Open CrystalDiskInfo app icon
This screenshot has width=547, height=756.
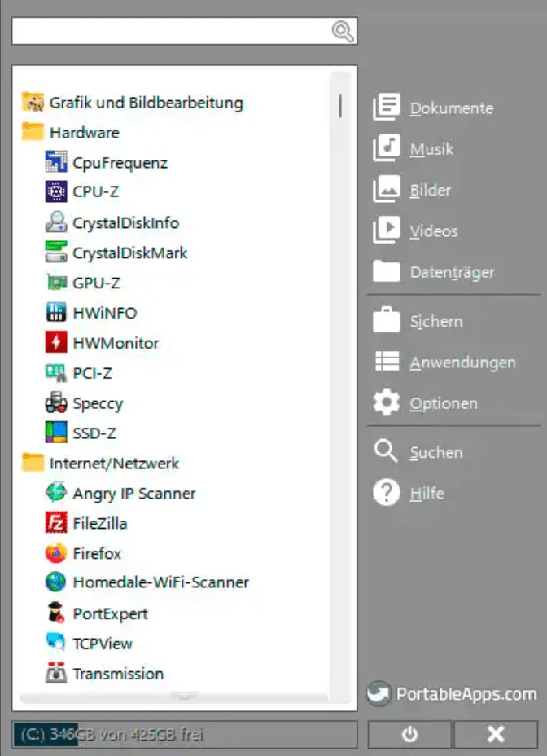tap(56, 222)
